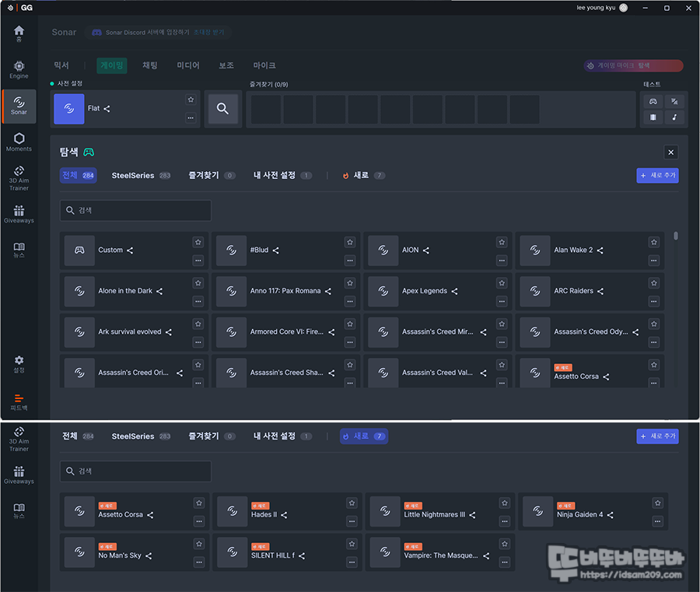Click the upper 검색 search field
The width and height of the screenshot is (700, 592).
[x=135, y=210]
